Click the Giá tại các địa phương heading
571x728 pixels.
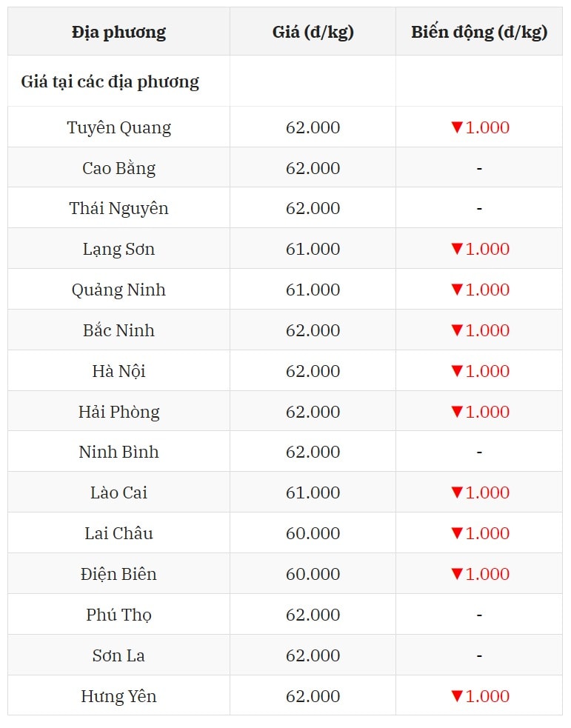tap(110, 81)
